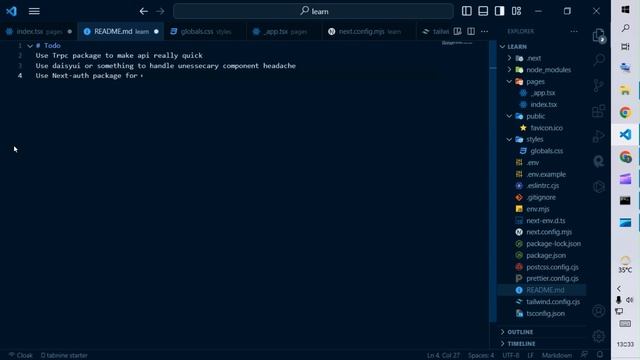Open postcss.config.cjs file
The image size is (640, 360).
pos(552,267)
